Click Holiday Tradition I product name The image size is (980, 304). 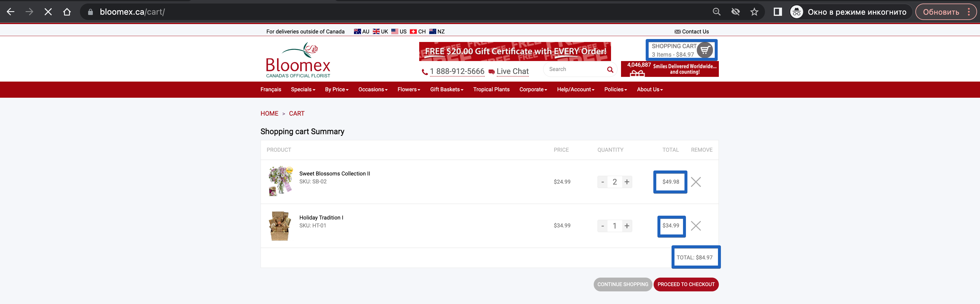pyautogui.click(x=321, y=218)
